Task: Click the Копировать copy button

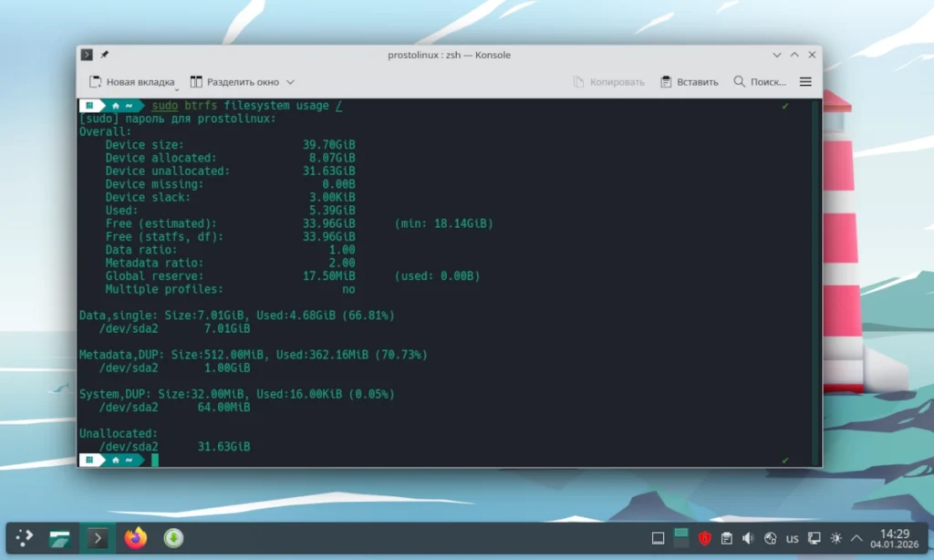Action: pyautogui.click(x=608, y=82)
